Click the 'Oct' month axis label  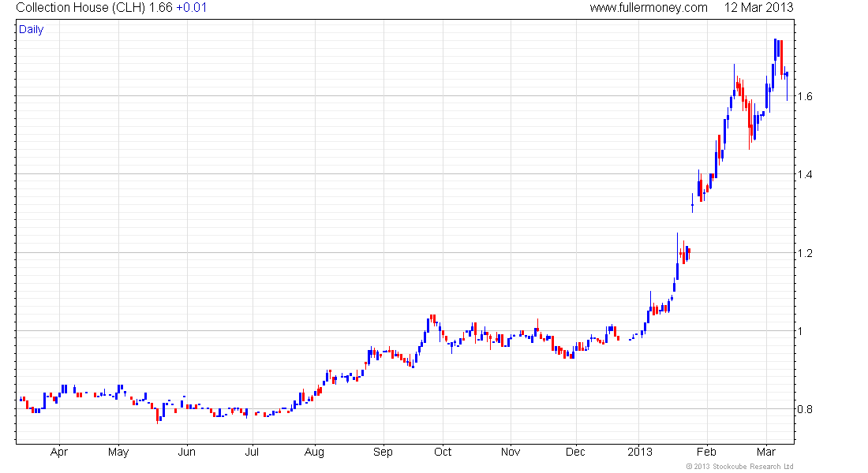click(443, 452)
